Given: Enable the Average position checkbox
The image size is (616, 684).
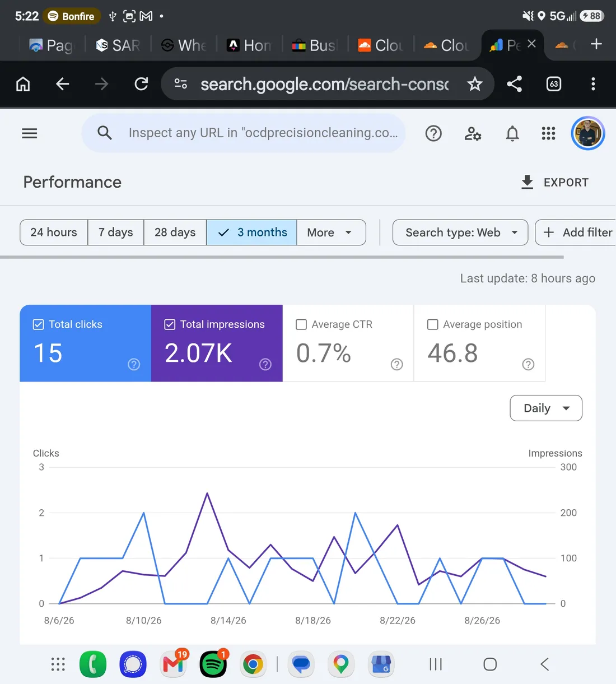Looking at the screenshot, I should pyautogui.click(x=433, y=324).
